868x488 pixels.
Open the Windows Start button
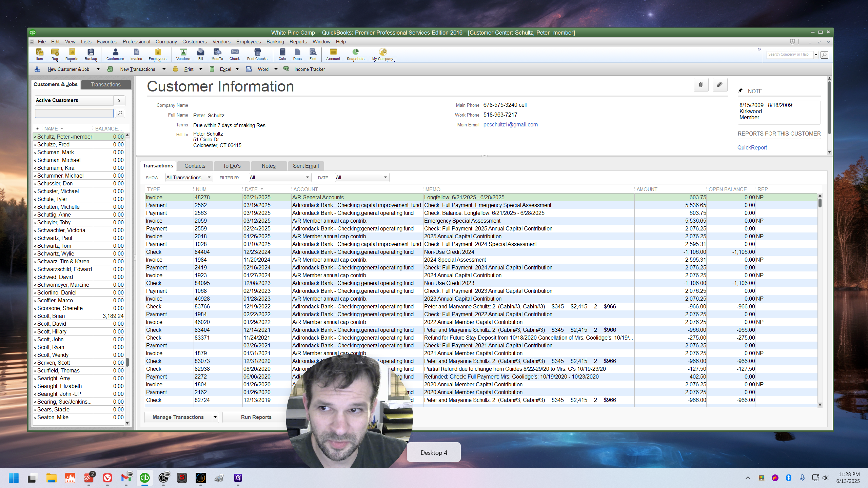(14, 478)
